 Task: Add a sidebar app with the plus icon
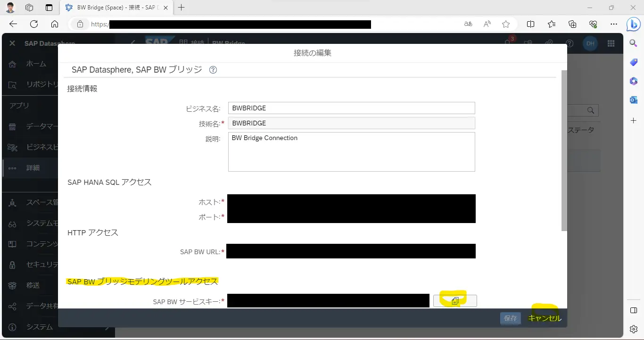(x=634, y=121)
